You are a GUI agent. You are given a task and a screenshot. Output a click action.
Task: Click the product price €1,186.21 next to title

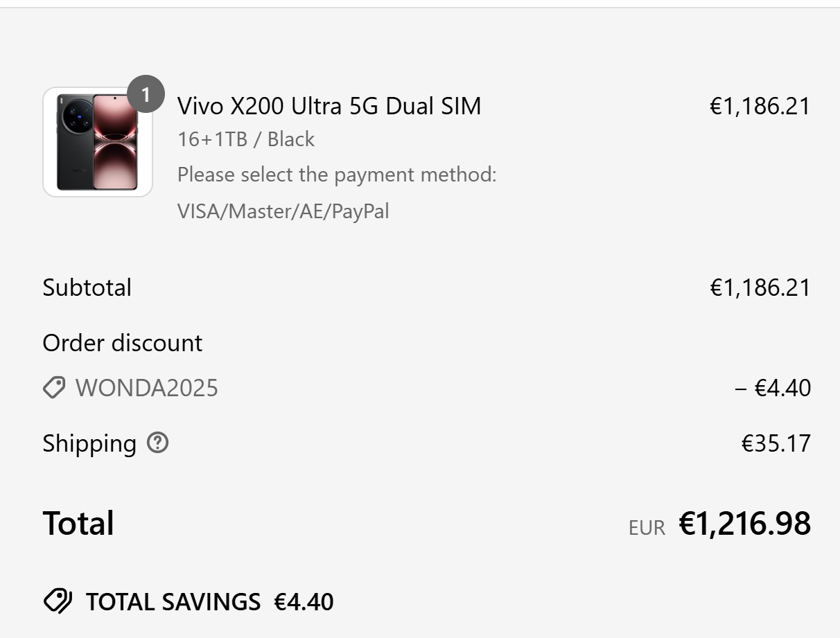pos(760,106)
